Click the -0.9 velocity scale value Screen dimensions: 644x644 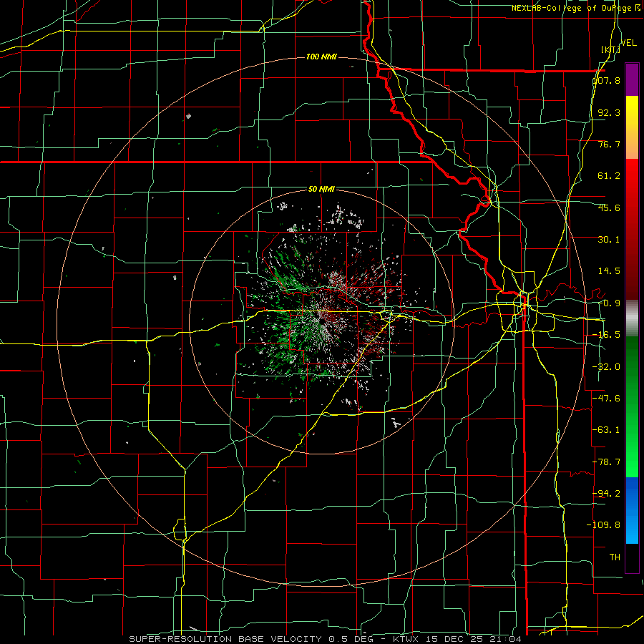click(x=609, y=303)
